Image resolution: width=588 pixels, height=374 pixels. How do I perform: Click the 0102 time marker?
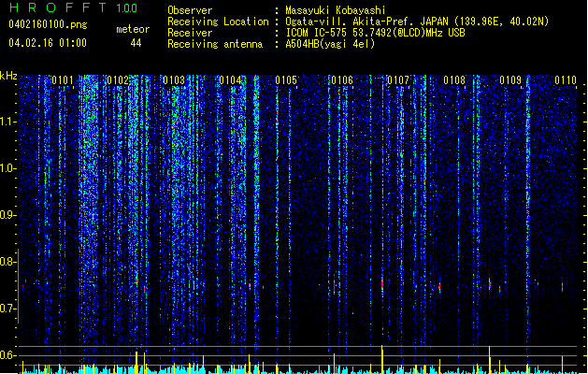click(118, 80)
